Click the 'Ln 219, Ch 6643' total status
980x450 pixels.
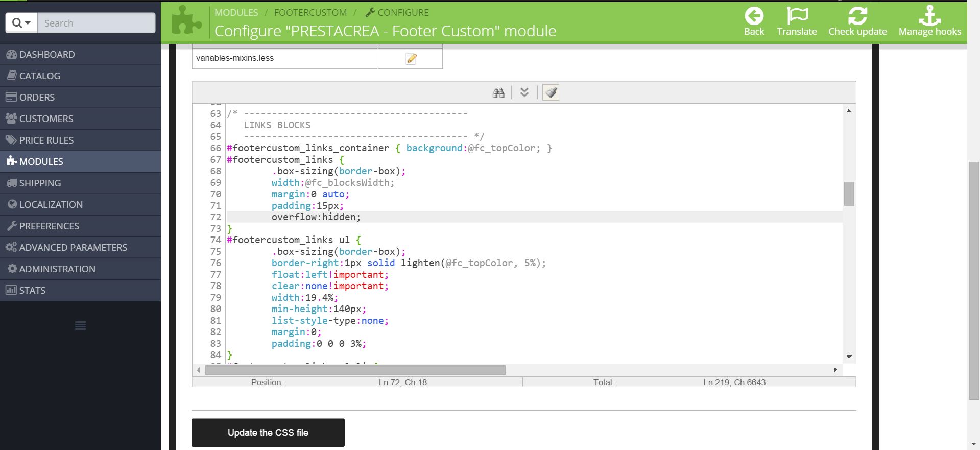(x=734, y=382)
